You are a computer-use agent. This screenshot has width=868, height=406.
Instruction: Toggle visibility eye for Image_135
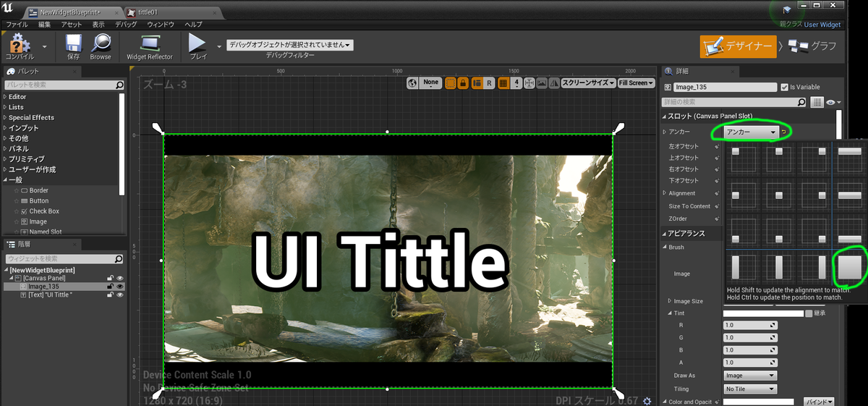click(120, 287)
